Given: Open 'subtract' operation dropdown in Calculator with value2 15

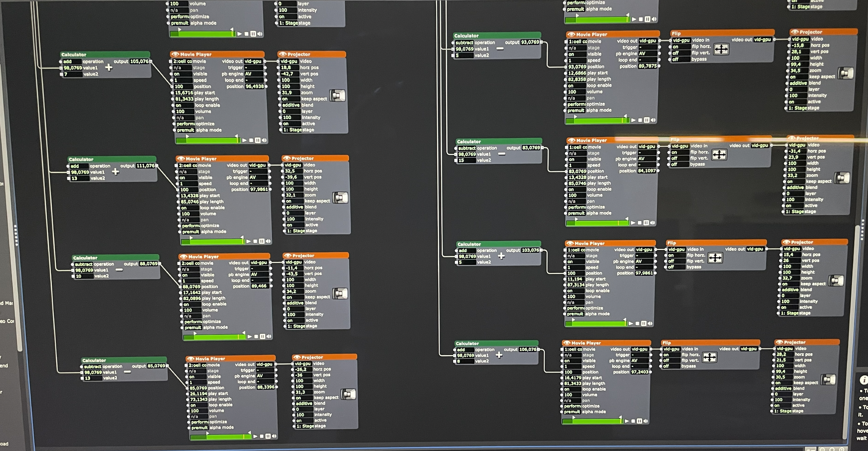Looking at the screenshot, I should click(x=467, y=148).
